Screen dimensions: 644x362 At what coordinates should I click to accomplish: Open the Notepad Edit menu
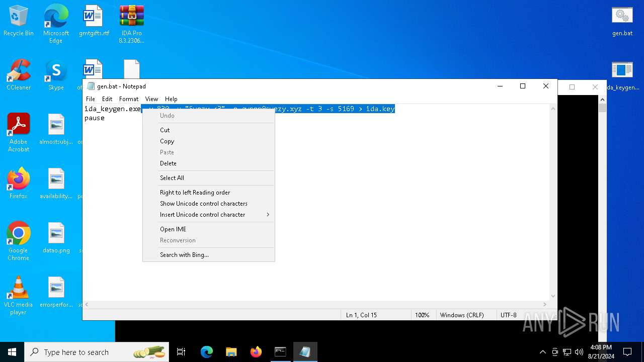click(107, 99)
